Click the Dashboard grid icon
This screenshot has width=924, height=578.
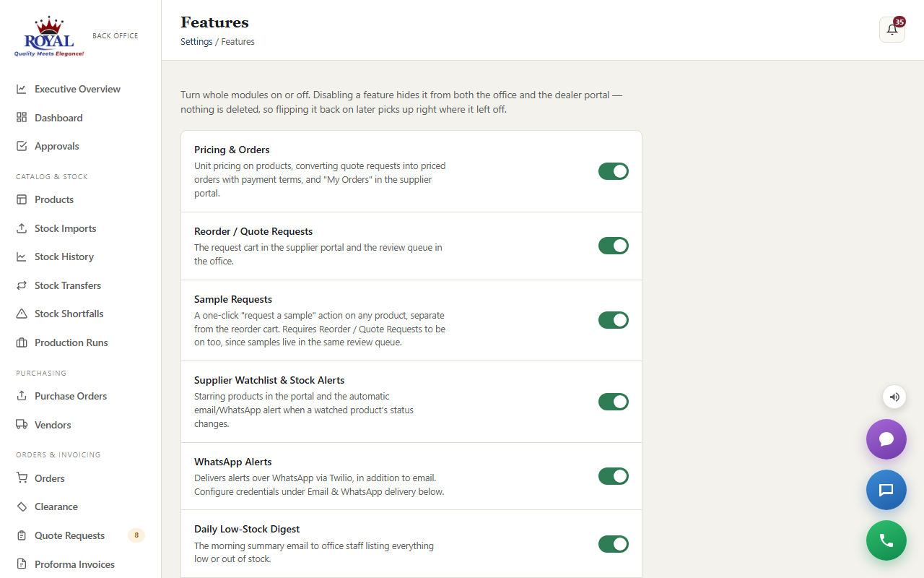point(22,118)
